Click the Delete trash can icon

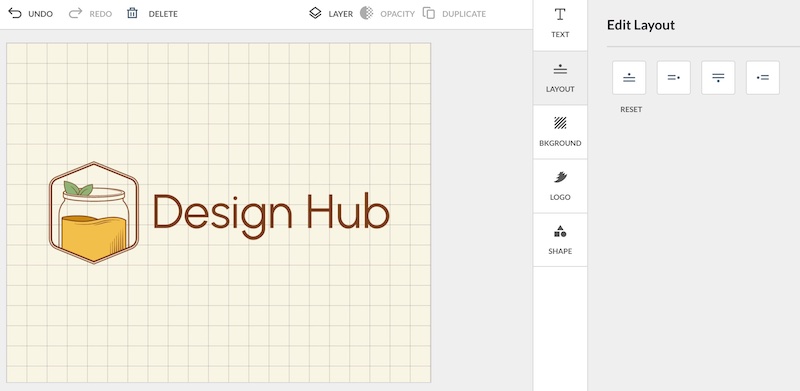coord(132,13)
